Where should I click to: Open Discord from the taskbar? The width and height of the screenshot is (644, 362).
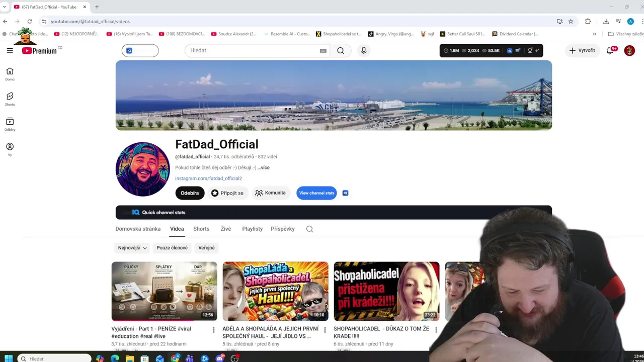[x=219, y=358]
